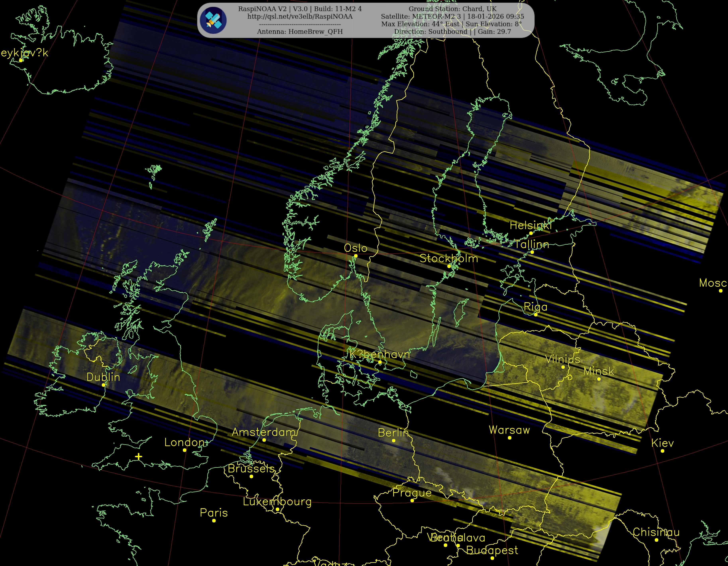Click the Minsk city label
728x566 pixels.
coord(599,371)
